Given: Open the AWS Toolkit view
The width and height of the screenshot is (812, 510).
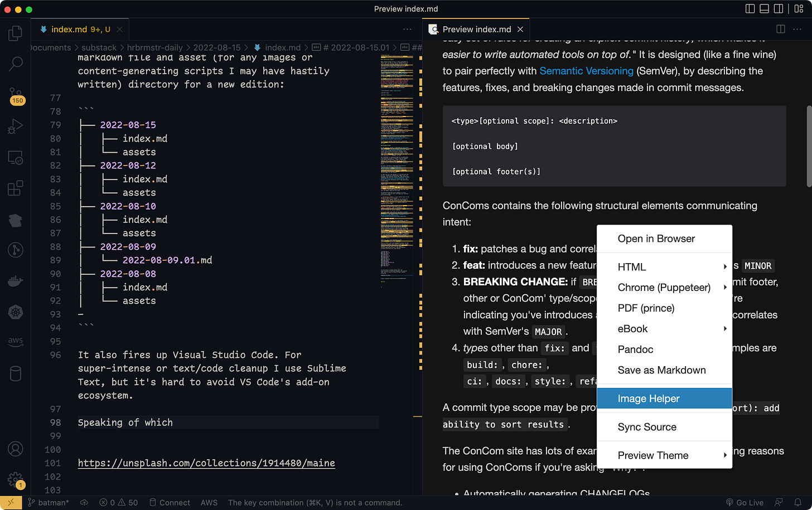Looking at the screenshot, I should 16,341.
